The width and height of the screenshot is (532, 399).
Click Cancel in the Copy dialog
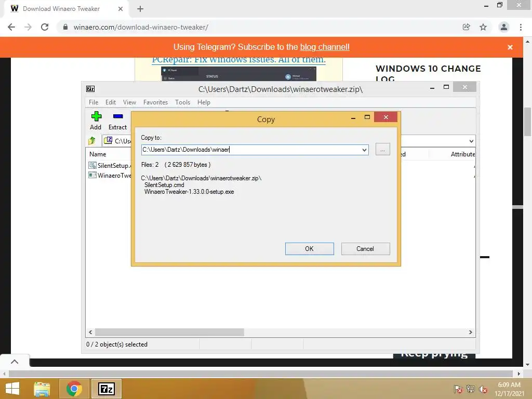pyautogui.click(x=365, y=249)
